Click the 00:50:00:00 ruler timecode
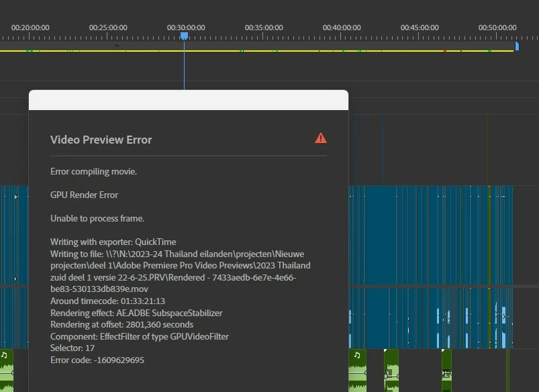The image size is (539, 392). [x=497, y=28]
